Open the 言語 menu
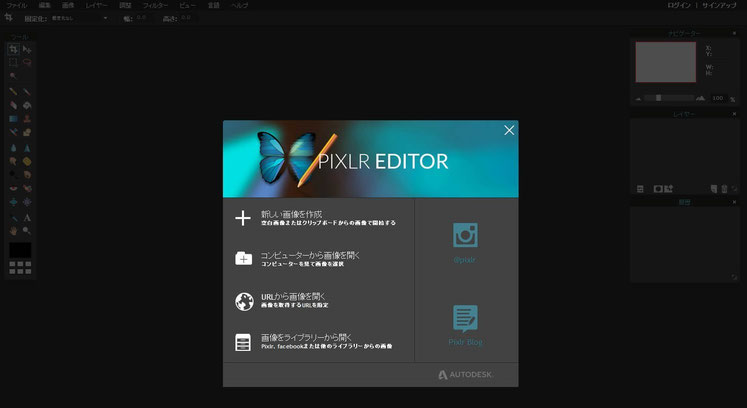 (x=214, y=5)
